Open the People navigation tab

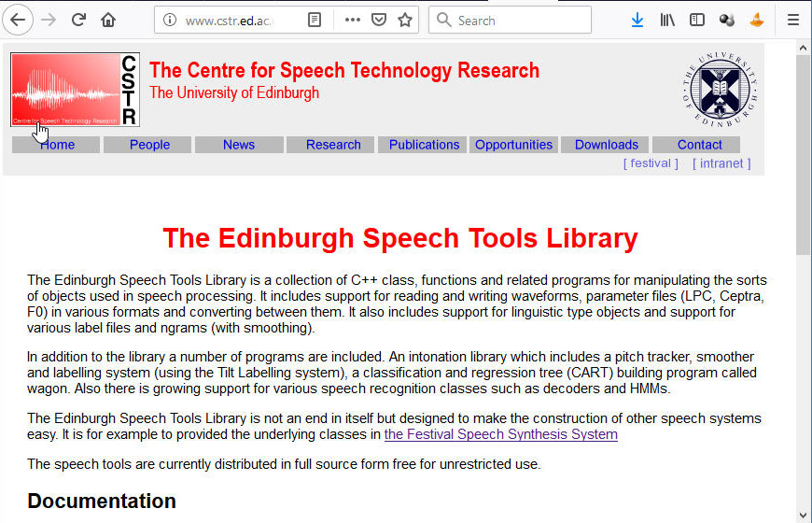click(x=149, y=145)
